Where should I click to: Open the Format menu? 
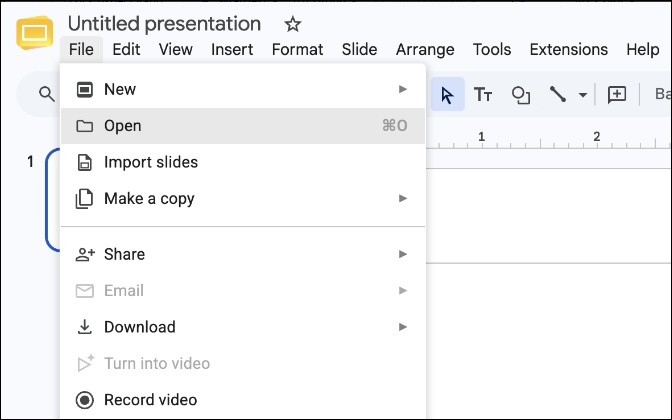point(297,49)
